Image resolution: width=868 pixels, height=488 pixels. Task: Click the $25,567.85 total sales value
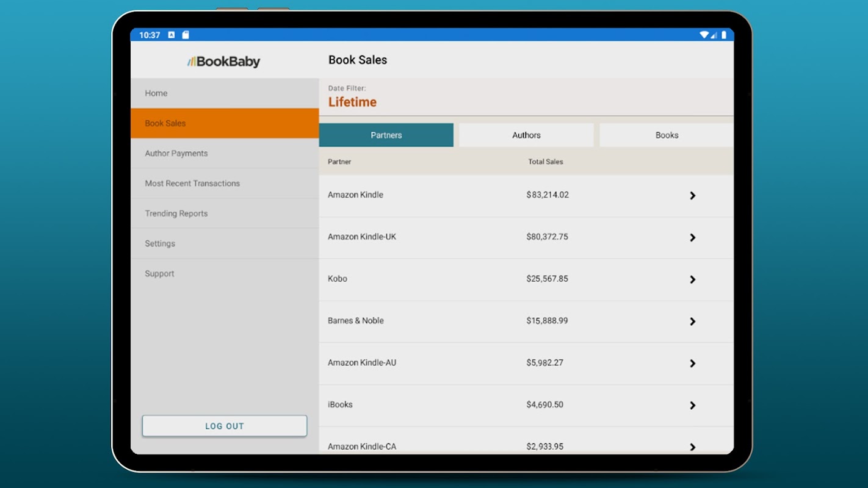click(x=547, y=279)
